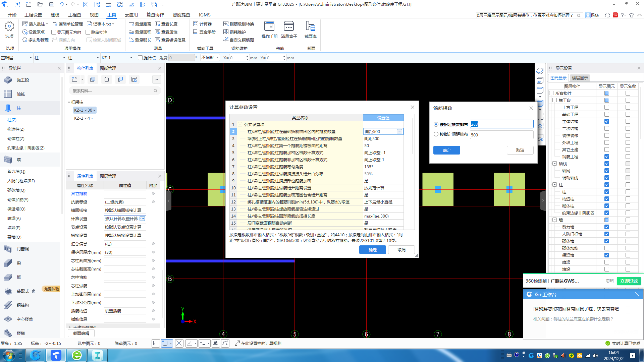Confirm 箍筋根数 dialog with 确定
The width and height of the screenshot is (644, 362).
[446, 150]
